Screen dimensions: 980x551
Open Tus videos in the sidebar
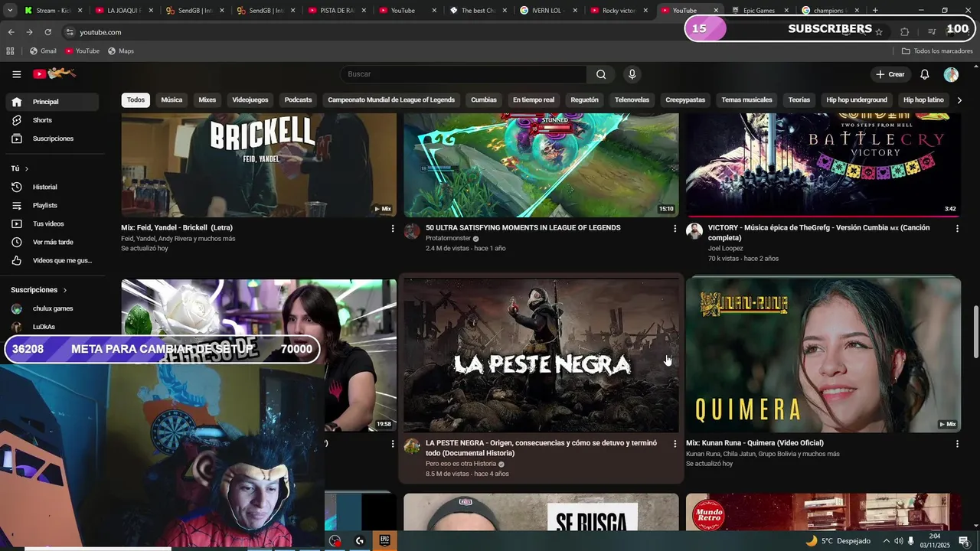[51, 223]
